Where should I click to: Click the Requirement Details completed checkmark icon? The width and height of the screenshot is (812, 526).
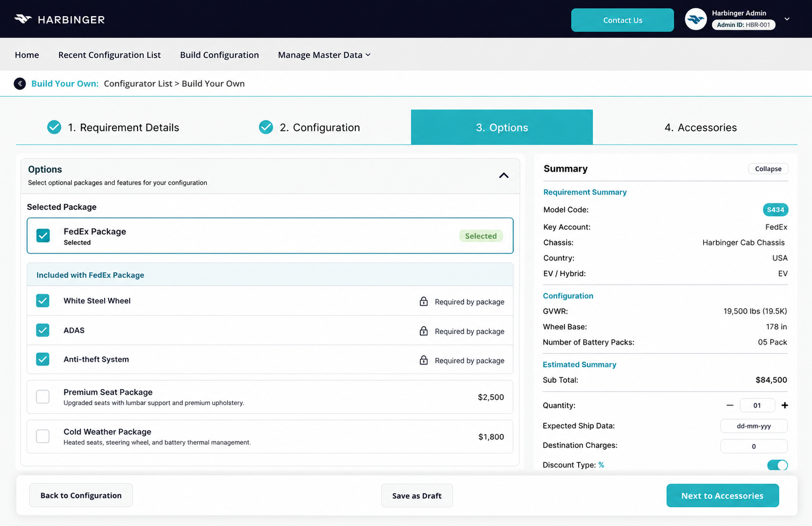[x=54, y=127]
